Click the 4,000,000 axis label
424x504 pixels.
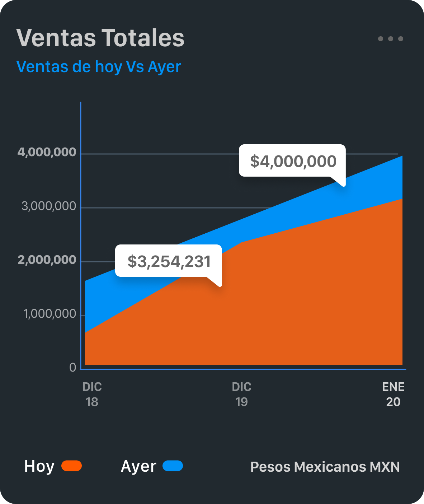[x=47, y=152]
